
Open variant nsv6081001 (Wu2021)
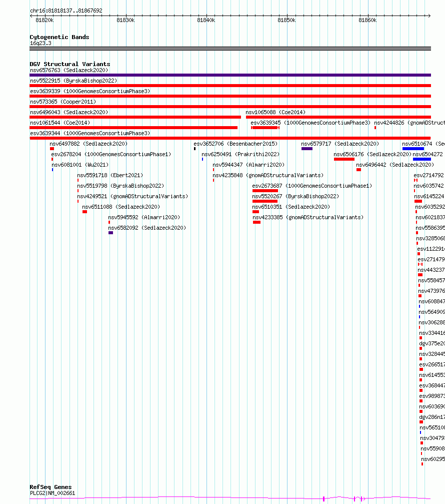[x=80, y=165]
